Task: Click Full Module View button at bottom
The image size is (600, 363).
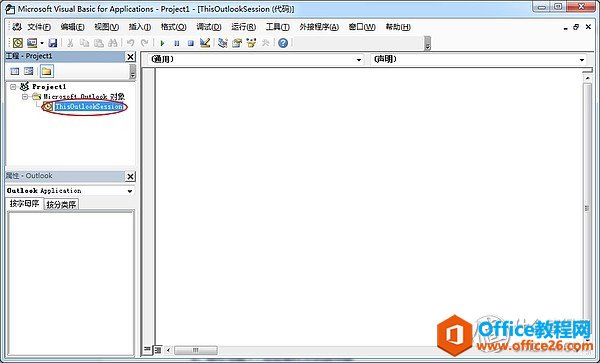Action: (x=158, y=350)
